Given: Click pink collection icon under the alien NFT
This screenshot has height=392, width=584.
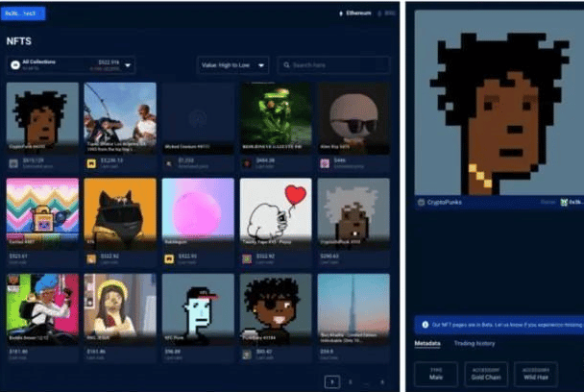Looking at the screenshot, I should (x=325, y=163).
